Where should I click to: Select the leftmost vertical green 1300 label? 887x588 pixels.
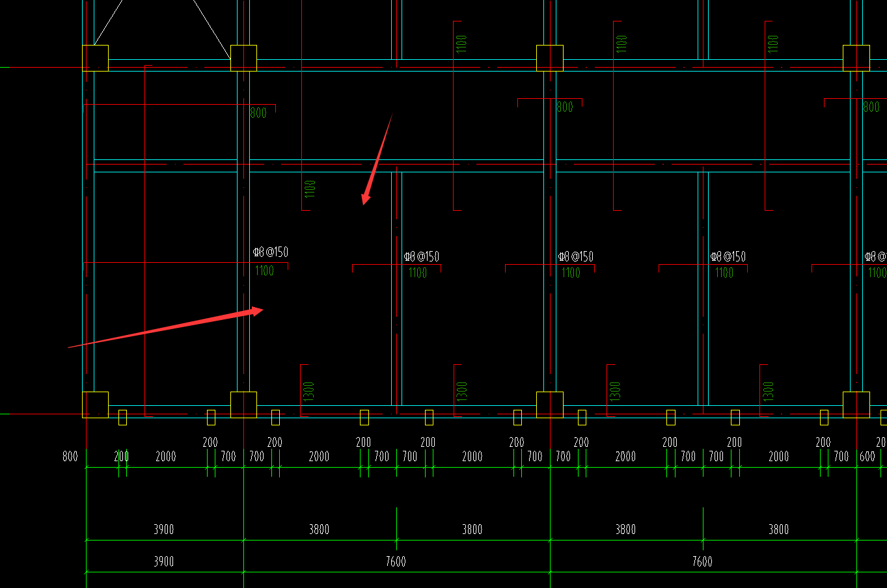pyautogui.click(x=308, y=391)
